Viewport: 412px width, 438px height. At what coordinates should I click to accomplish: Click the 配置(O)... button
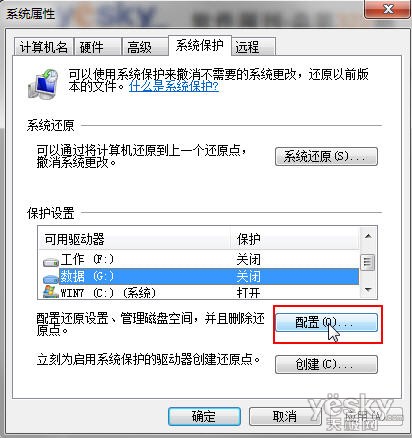click(x=326, y=322)
